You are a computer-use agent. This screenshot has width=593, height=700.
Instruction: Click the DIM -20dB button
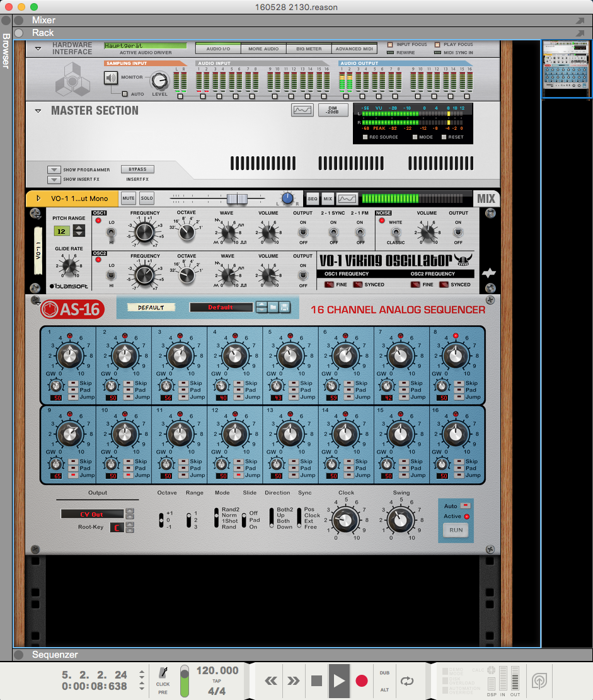[333, 110]
